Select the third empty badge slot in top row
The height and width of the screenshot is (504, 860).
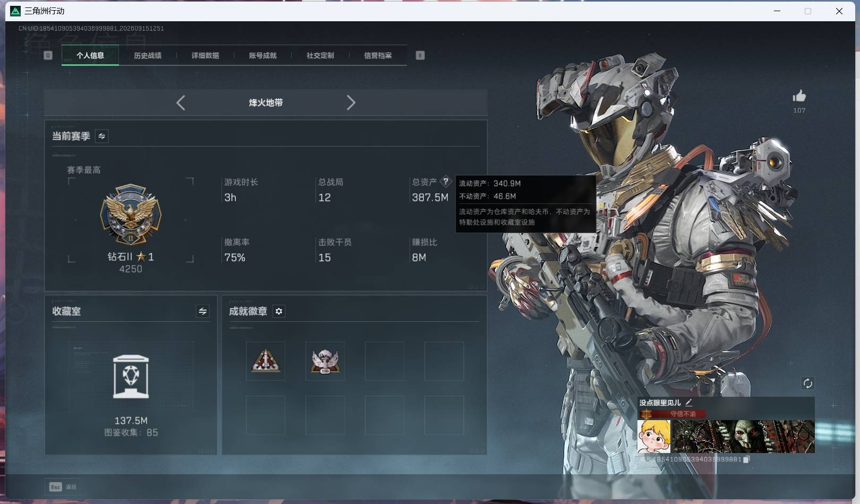[385, 361]
